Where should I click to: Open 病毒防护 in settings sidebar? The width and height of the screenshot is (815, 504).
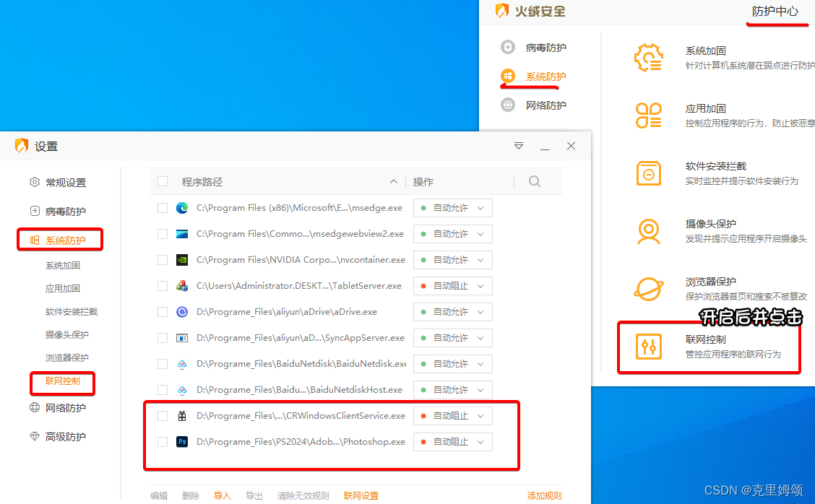click(66, 212)
